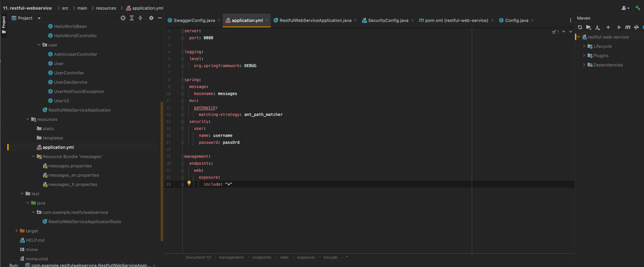
Task: Collapse Resource Bundle 'messages' node
Action: [33, 156]
